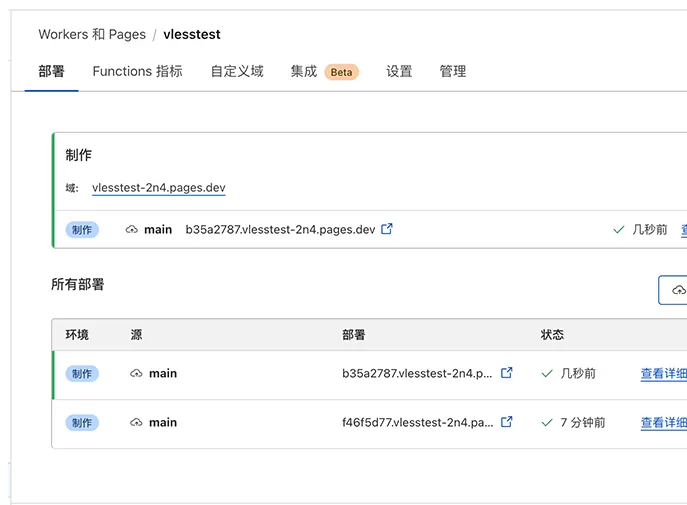Open vlesstest-2n4.pages.dev domain link
The height and width of the screenshot is (505, 687).
(159, 187)
